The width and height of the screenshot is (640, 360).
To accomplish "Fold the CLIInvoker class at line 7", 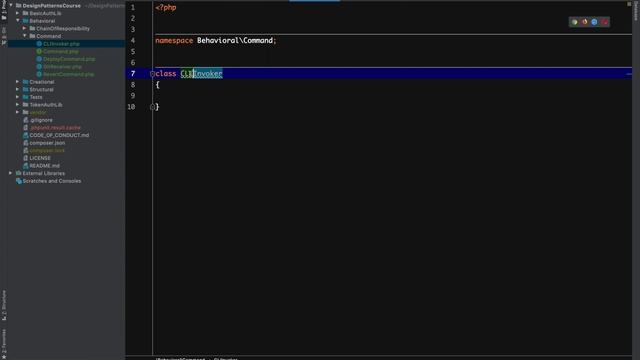I will coord(152,74).
